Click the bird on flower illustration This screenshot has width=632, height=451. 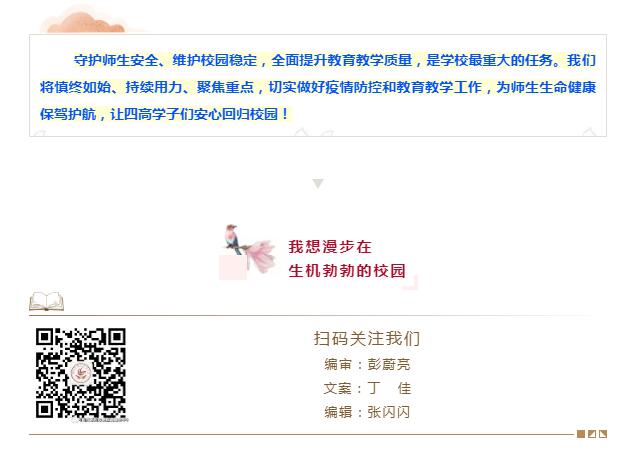(249, 248)
